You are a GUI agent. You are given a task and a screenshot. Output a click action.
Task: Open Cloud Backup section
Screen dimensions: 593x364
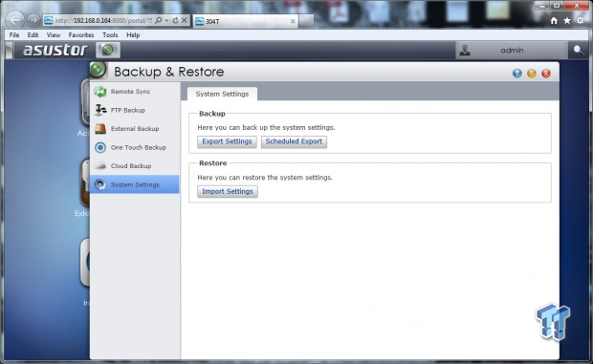click(135, 166)
